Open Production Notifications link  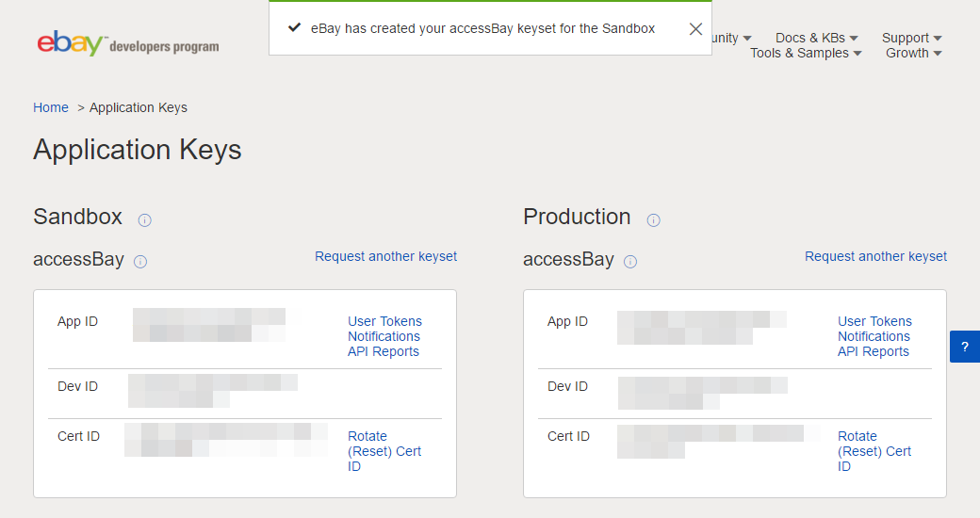pyautogui.click(x=874, y=336)
